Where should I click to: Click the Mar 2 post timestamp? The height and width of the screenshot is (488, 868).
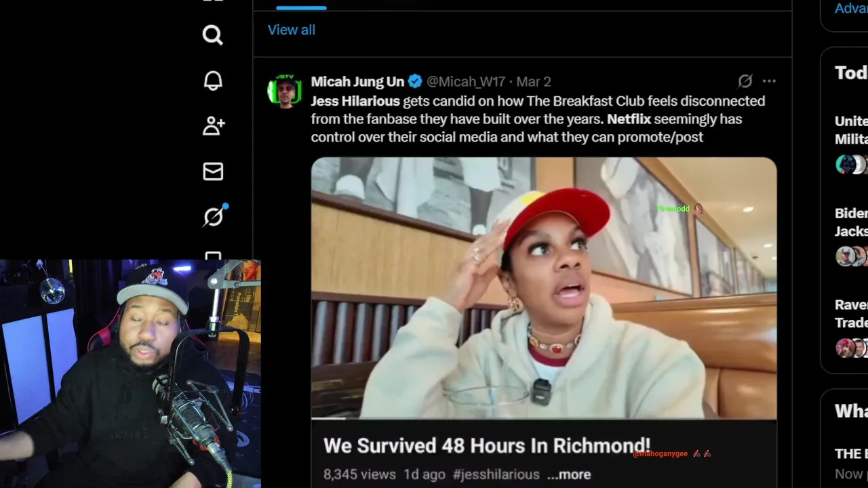coord(534,81)
